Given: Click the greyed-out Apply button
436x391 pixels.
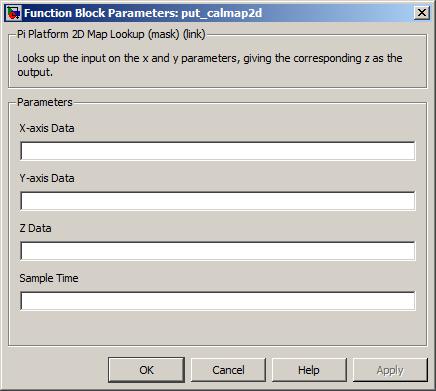Looking at the screenshot, I should [x=390, y=370].
